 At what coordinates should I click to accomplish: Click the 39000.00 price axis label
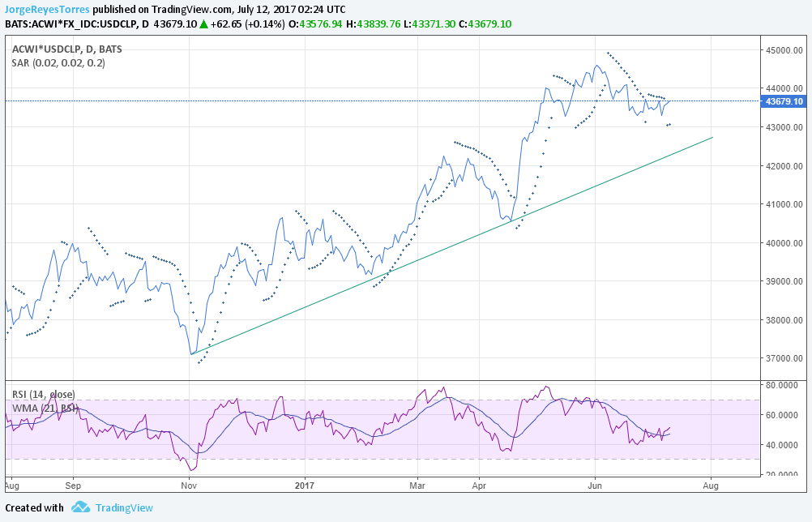click(784, 281)
